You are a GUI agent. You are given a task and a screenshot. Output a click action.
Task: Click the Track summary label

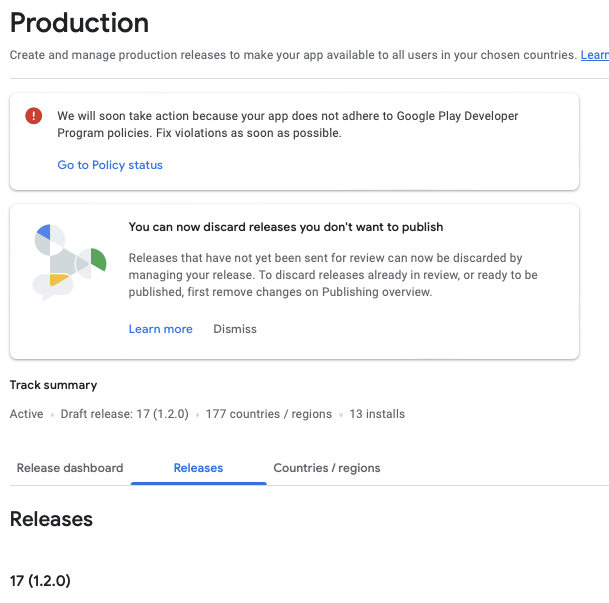(x=53, y=385)
